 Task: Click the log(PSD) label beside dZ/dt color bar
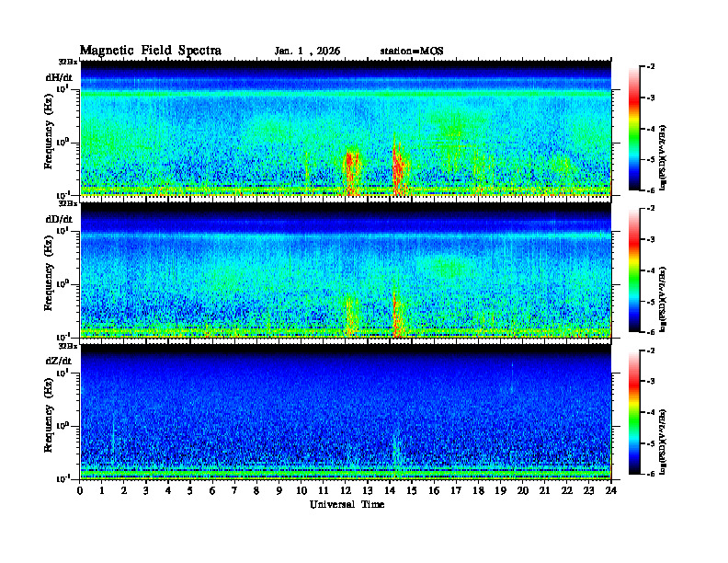pyautogui.click(x=664, y=442)
